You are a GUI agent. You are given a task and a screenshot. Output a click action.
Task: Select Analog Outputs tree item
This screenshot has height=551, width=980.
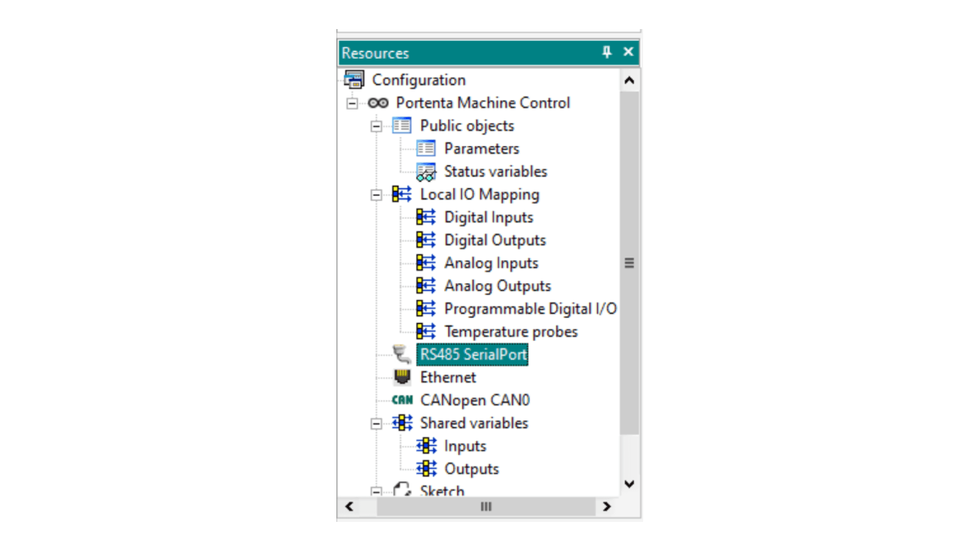pos(497,286)
